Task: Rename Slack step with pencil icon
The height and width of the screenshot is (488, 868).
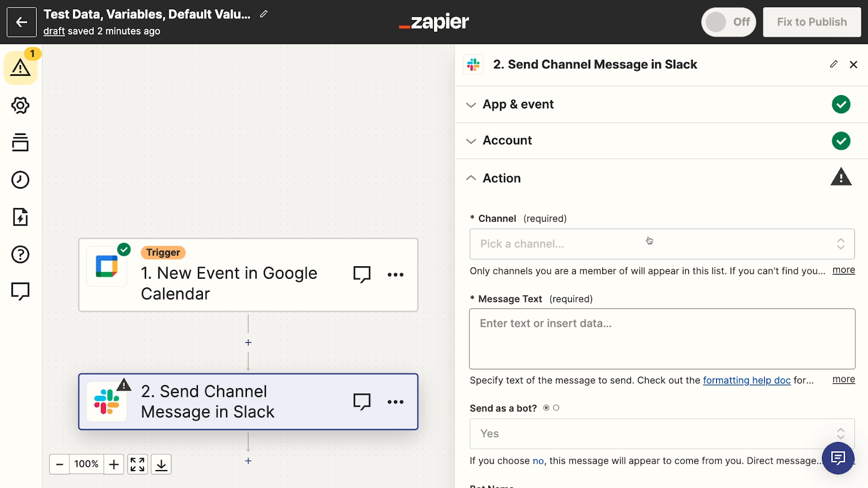Action: click(834, 64)
